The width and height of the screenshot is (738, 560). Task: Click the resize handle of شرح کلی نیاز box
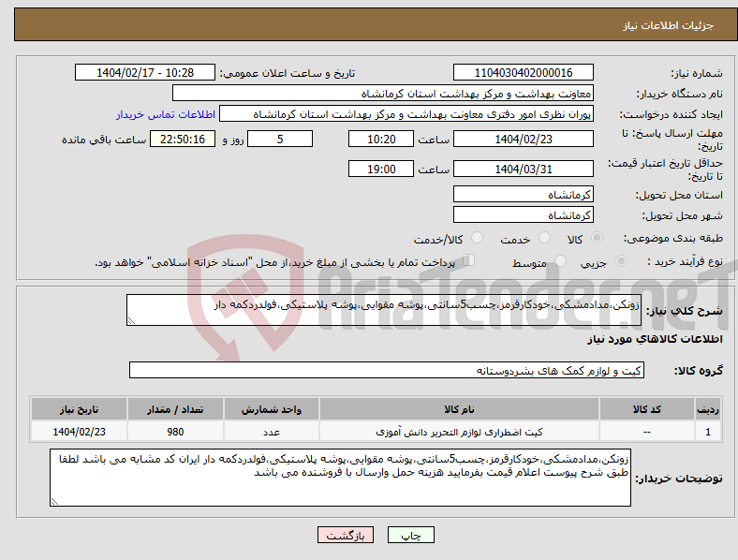pos(131,321)
